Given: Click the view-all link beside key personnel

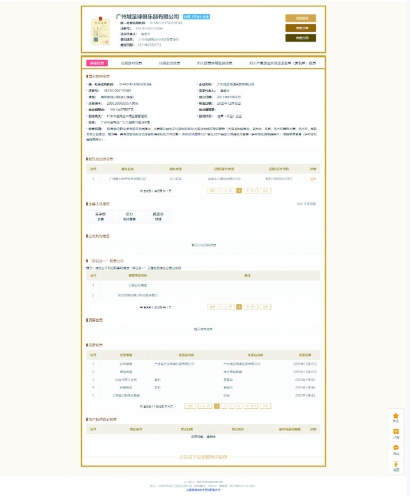Looking at the screenshot, I should click(x=306, y=203).
